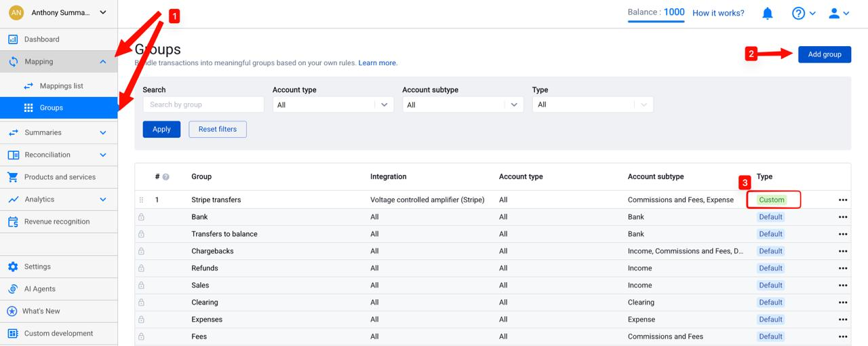Click the Mappings list arrows icon

coord(28,86)
